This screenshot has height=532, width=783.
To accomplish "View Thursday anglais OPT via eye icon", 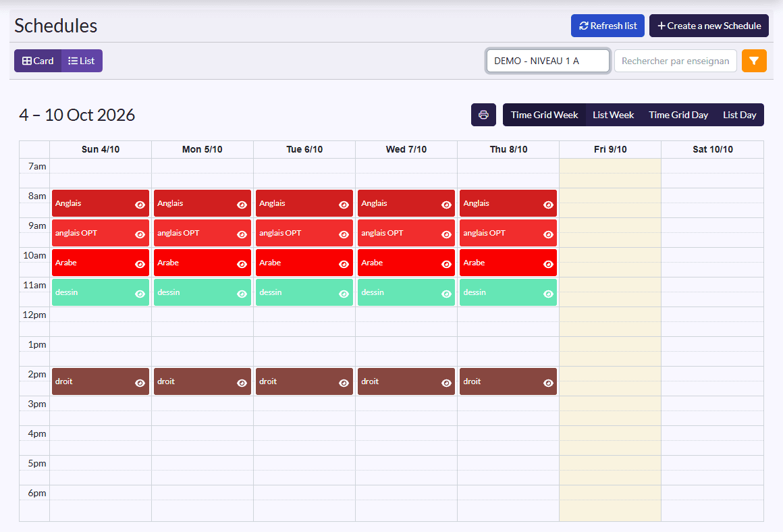I will coord(548,234).
